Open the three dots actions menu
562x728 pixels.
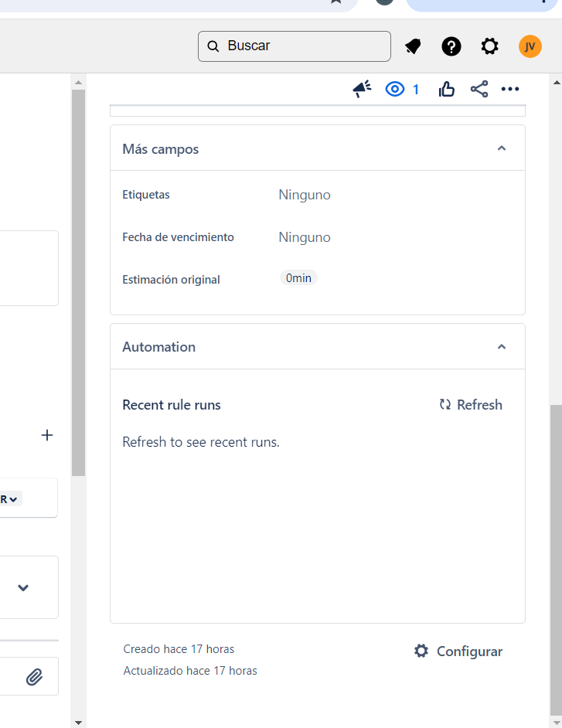tap(510, 89)
